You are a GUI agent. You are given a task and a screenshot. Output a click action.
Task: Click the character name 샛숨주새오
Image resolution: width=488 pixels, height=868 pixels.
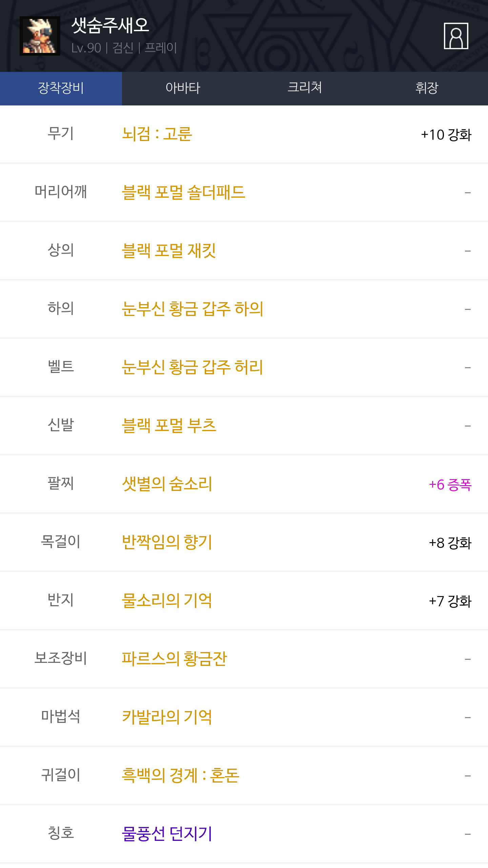(110, 26)
